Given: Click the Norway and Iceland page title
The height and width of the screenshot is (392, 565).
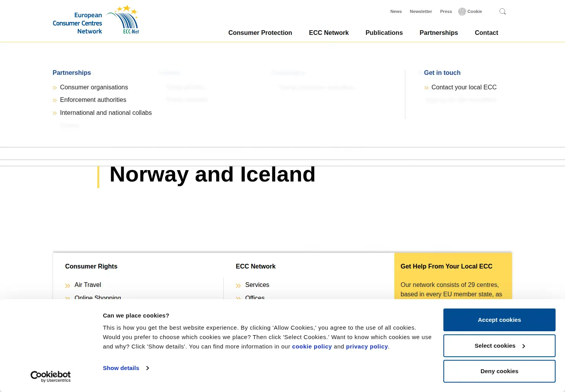Looking at the screenshot, I should point(212,174).
